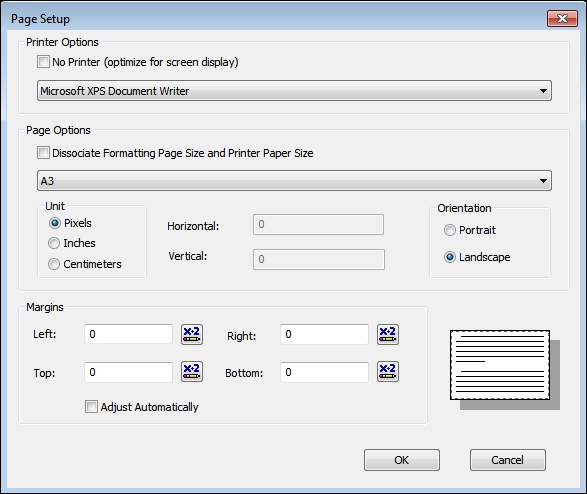
Task: Focus the Bottom margin input field
Action: pos(324,372)
